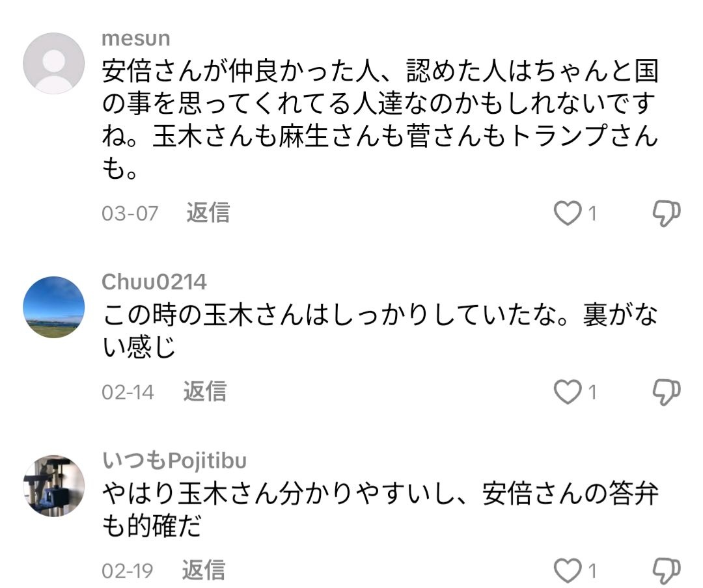This screenshot has width=703, height=588.
Task: Tap the 03-07 date on mesun's comment
Action: pos(130,213)
